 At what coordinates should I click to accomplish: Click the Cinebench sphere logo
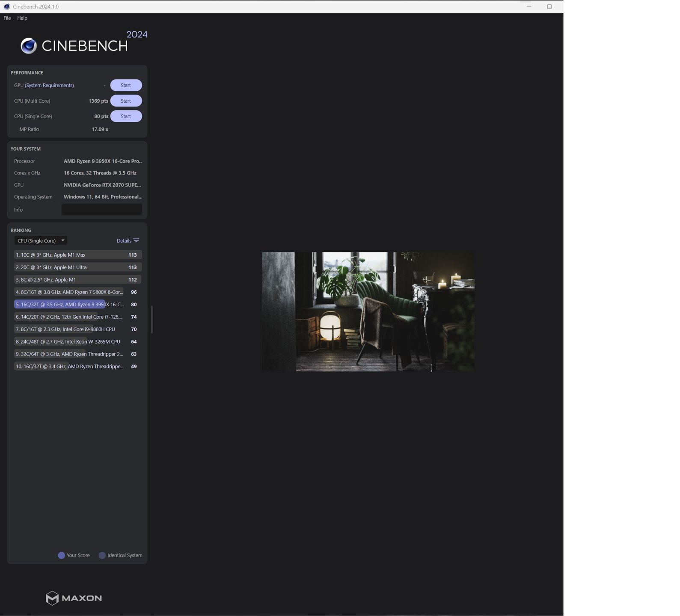pos(29,46)
